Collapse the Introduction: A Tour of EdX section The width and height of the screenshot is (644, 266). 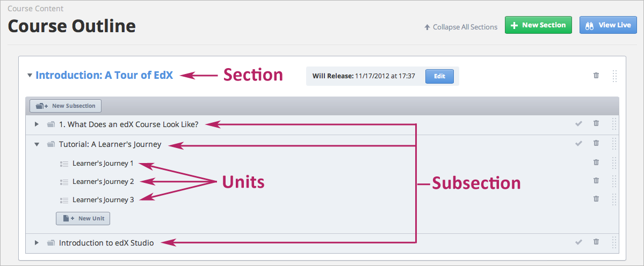[x=30, y=76]
